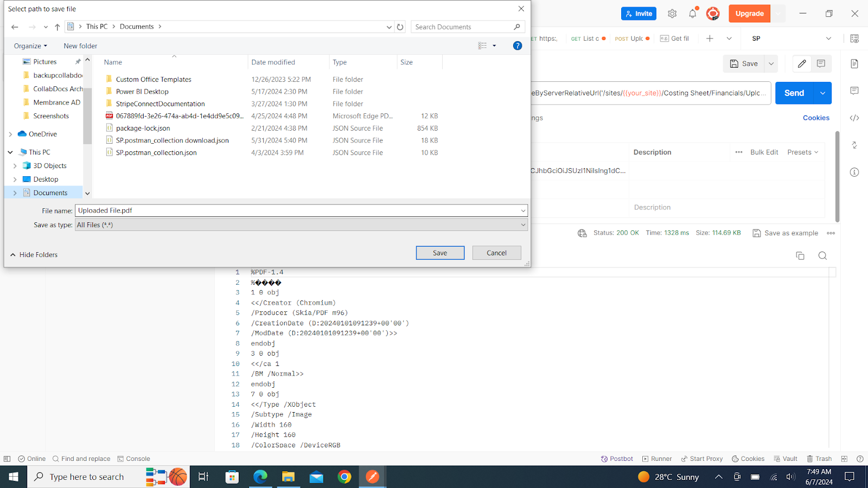Image resolution: width=868 pixels, height=488 pixels.
Task: Expand the 3D Objects tree node
Action: [x=15, y=166]
